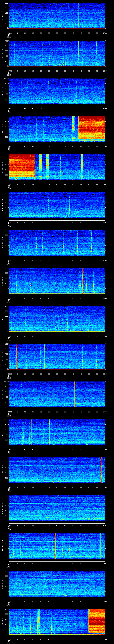
Task: Open the 7:19:00 spectrogram with red noise burst
Action: point(57,129)
